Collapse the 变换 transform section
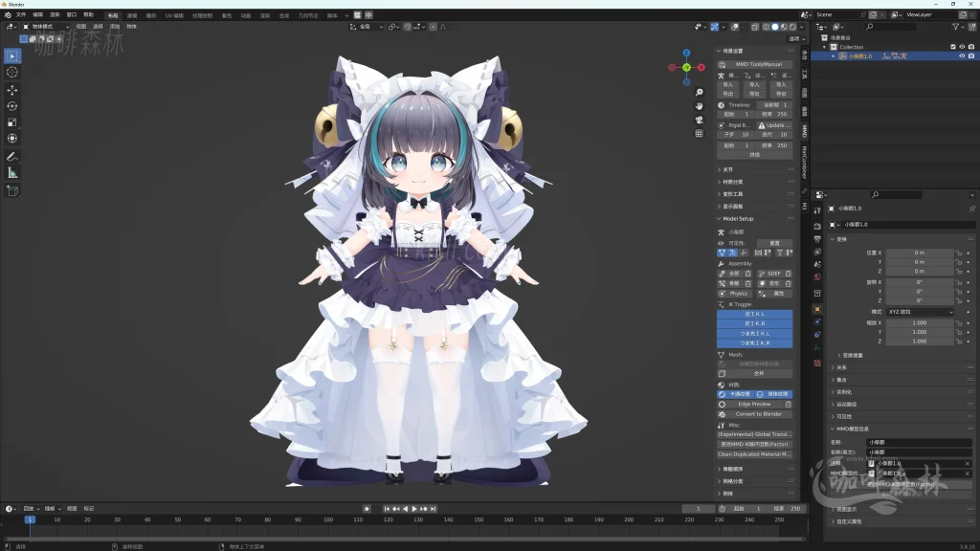The height and width of the screenshot is (551, 980). 833,238
